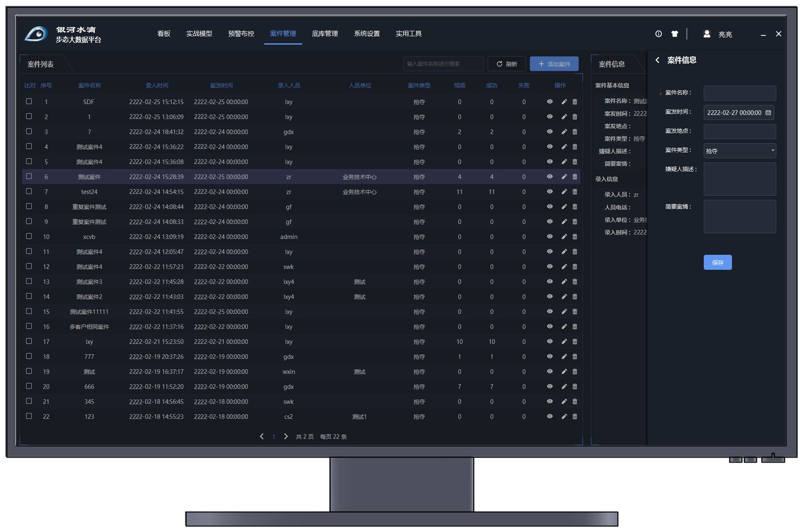This screenshot has height=532, width=803.
Task: Switch to the 底库管理 menu tab
Action: (325, 34)
